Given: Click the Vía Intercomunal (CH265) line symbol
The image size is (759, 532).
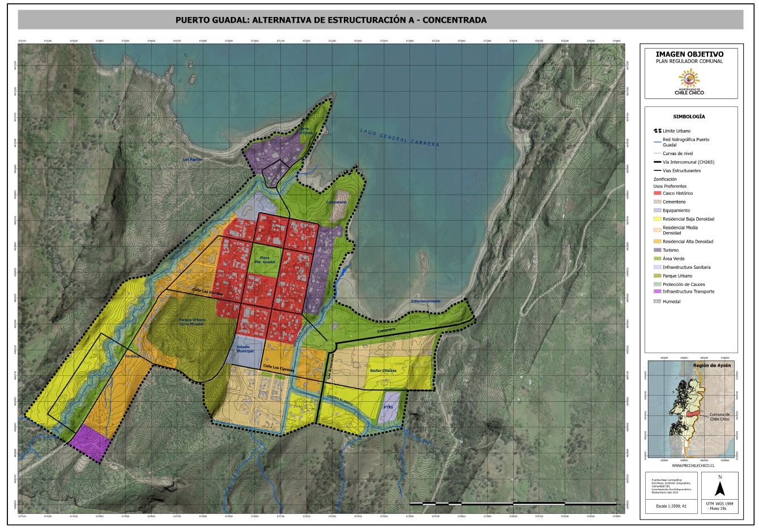Looking at the screenshot, I should (x=657, y=162).
